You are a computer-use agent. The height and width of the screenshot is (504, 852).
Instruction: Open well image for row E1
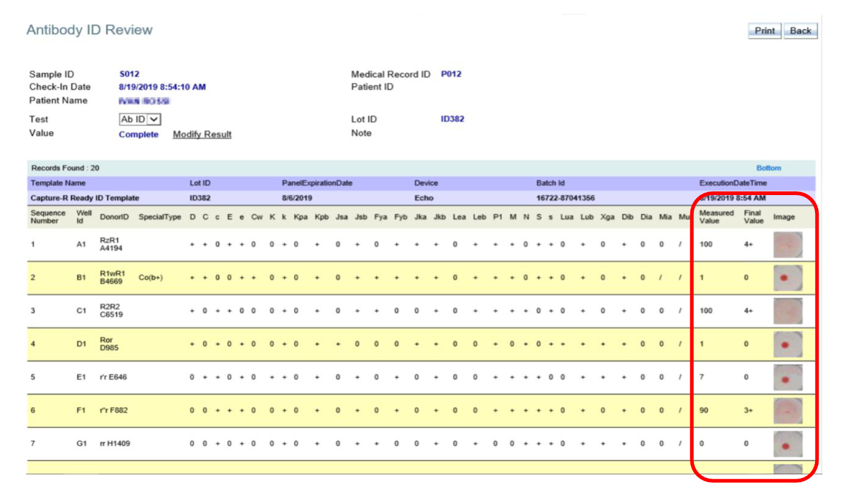[788, 377]
